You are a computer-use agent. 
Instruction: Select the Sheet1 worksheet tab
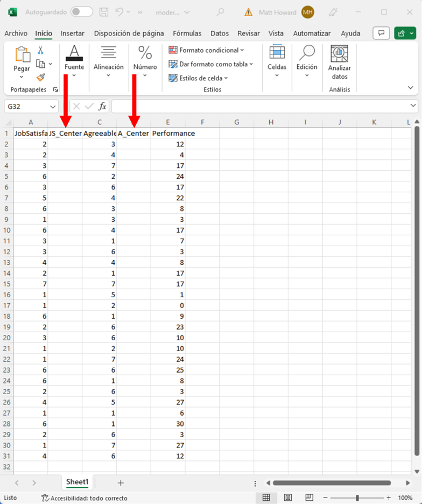tap(77, 482)
